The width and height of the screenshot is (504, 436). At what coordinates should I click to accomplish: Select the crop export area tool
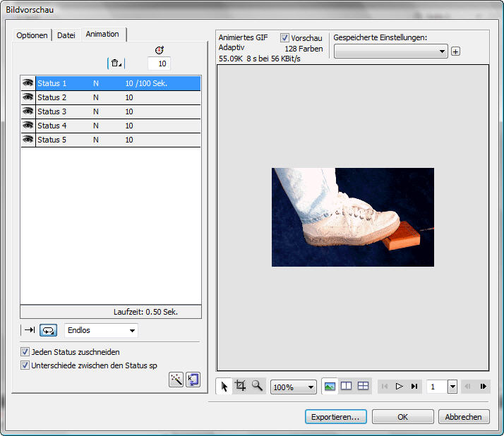240,385
